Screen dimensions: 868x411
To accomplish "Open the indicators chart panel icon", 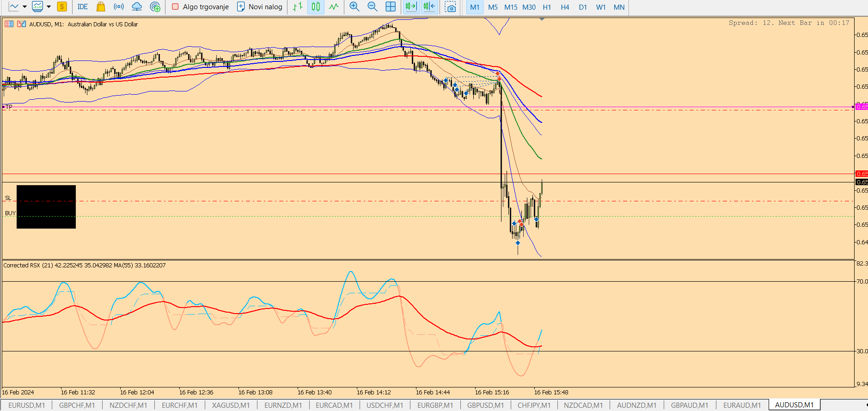I will pos(37,6).
